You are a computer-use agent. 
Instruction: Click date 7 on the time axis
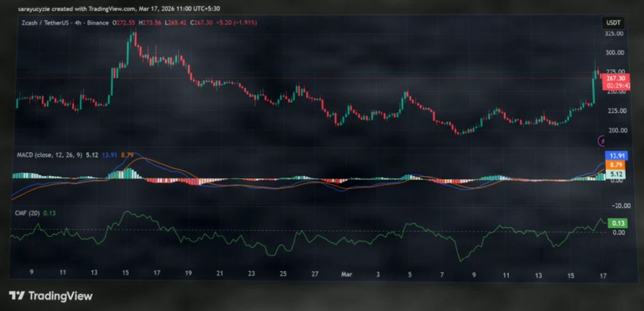pos(442,273)
